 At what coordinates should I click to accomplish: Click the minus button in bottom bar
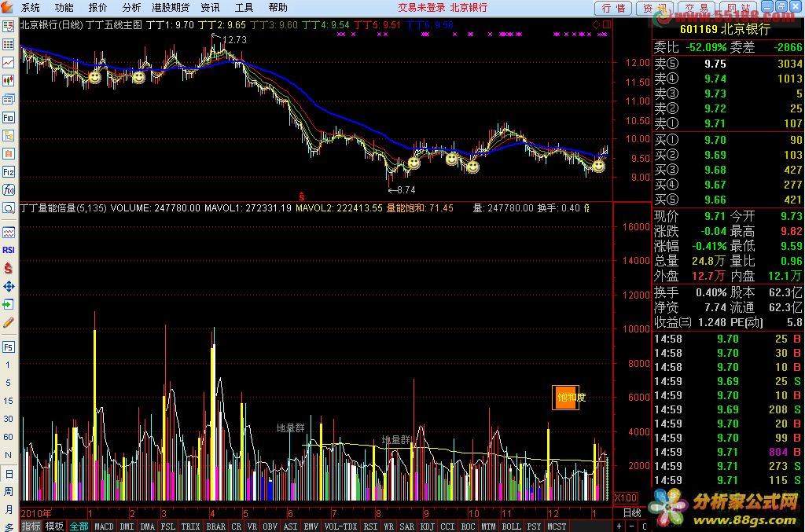632,526
